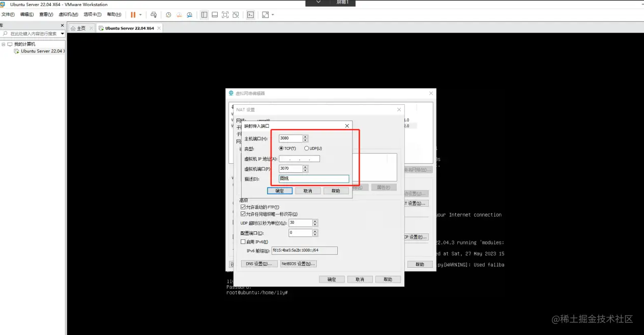Click the 主机端口 field showing 3080
The width and height of the screenshot is (644, 335).
pos(290,138)
